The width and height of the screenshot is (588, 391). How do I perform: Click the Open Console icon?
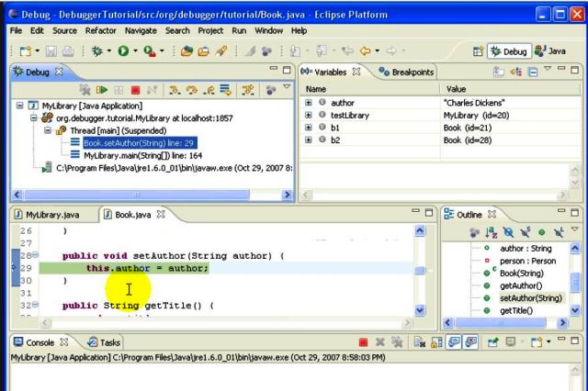pyautogui.click(x=537, y=342)
